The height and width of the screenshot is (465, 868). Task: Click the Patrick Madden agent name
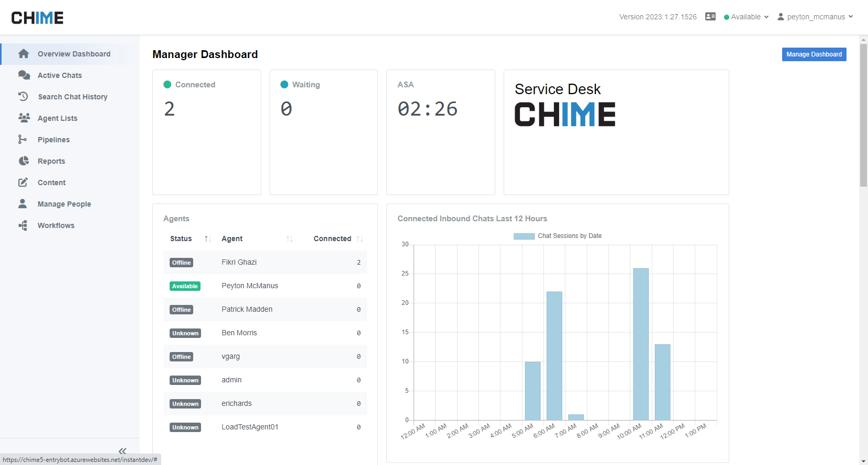tap(247, 309)
